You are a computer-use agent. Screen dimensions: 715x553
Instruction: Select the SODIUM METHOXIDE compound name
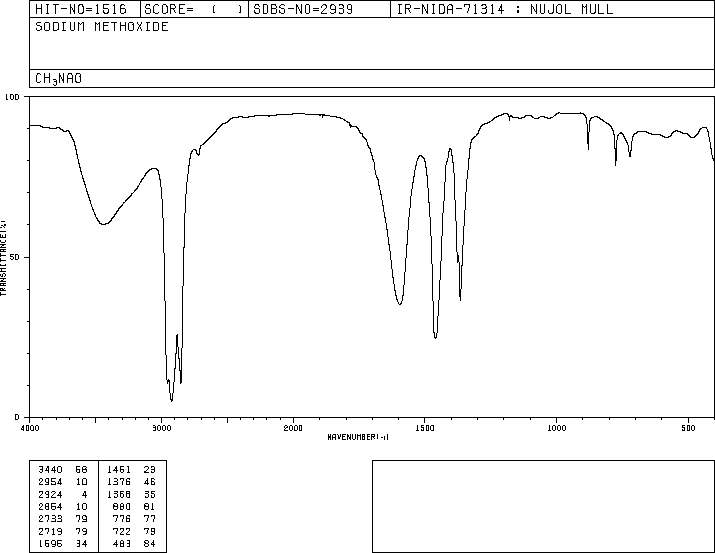(102, 26)
